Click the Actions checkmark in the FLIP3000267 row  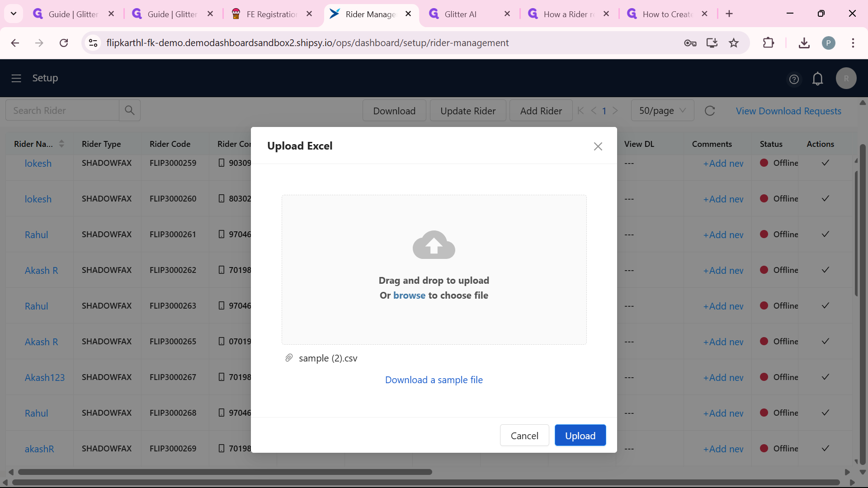click(x=825, y=377)
